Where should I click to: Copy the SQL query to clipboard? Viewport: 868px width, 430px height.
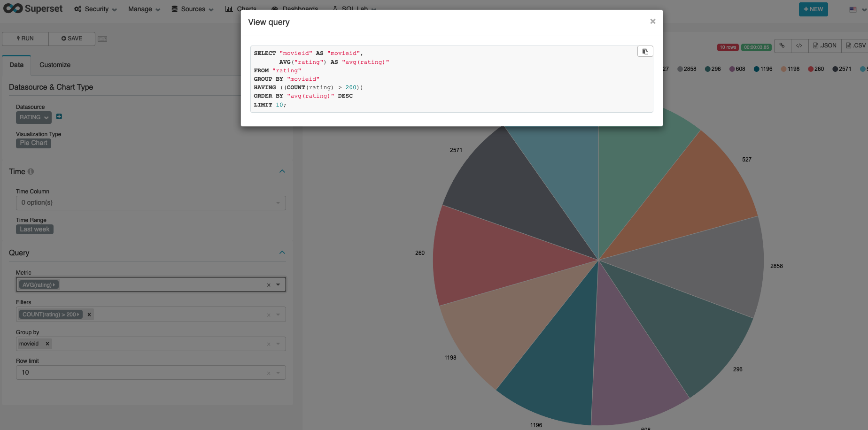point(645,52)
